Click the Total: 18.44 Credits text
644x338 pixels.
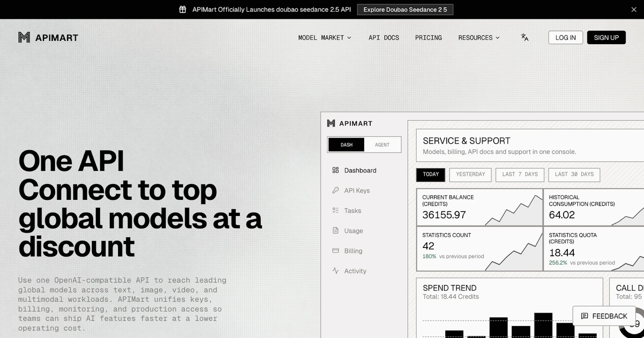(x=451, y=297)
